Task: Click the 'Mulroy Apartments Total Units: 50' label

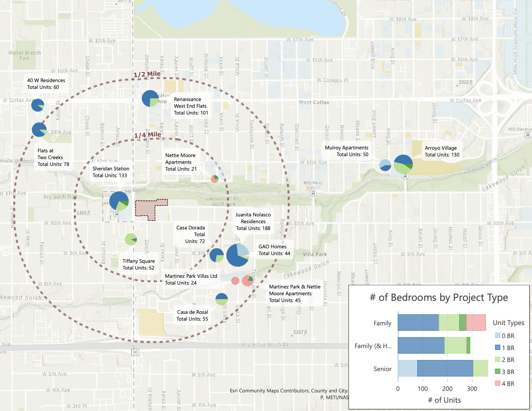Action: coord(347,151)
